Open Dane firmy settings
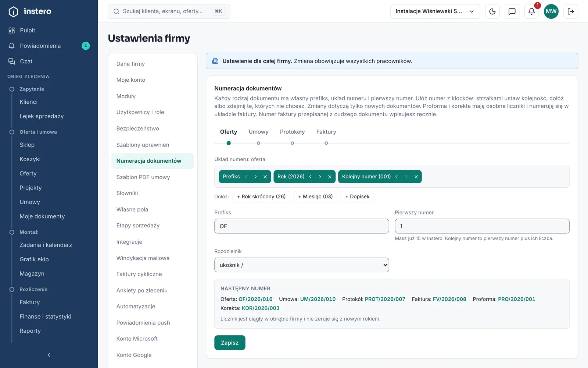The image size is (588, 368). 153,64
